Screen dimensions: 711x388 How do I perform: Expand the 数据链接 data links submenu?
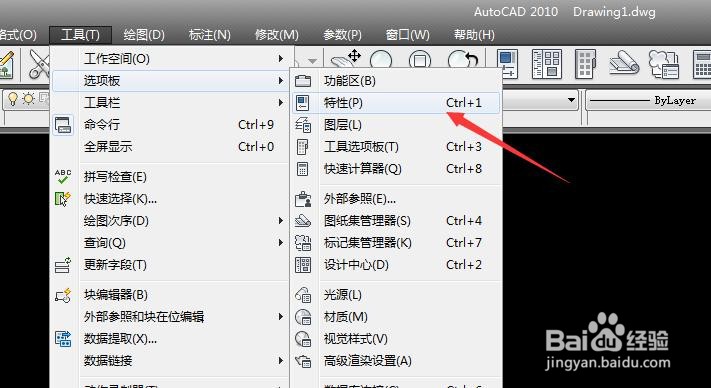point(170,361)
